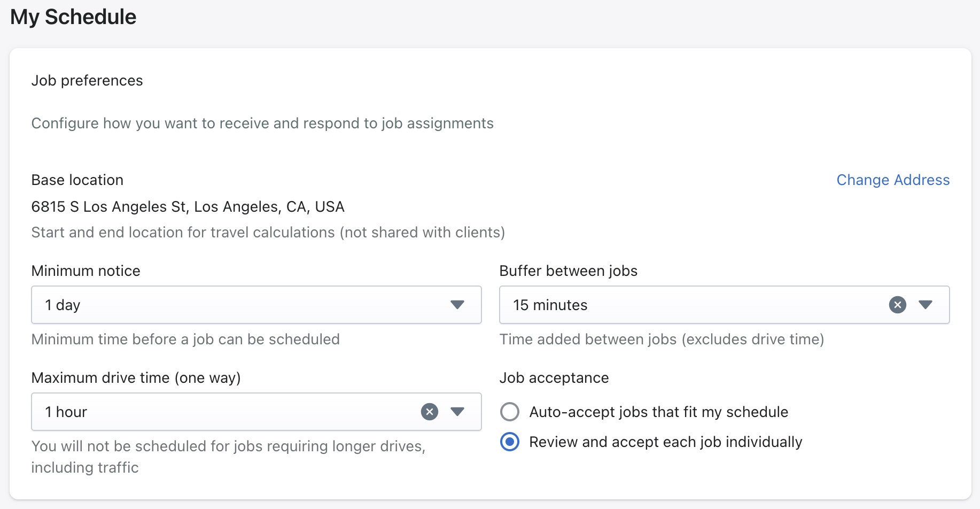The height and width of the screenshot is (509, 980).
Task: Open the combo box showing "1 day"
Action: click(235, 305)
